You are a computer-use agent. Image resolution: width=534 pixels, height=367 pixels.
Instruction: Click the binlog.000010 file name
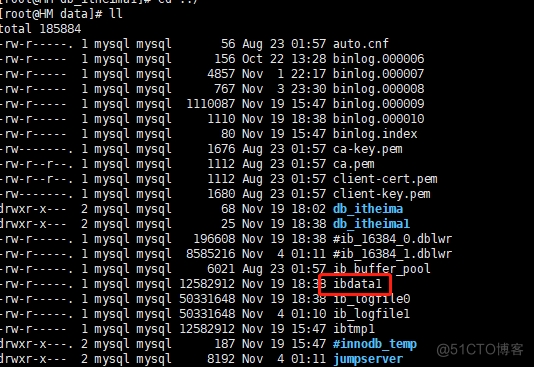coord(378,119)
